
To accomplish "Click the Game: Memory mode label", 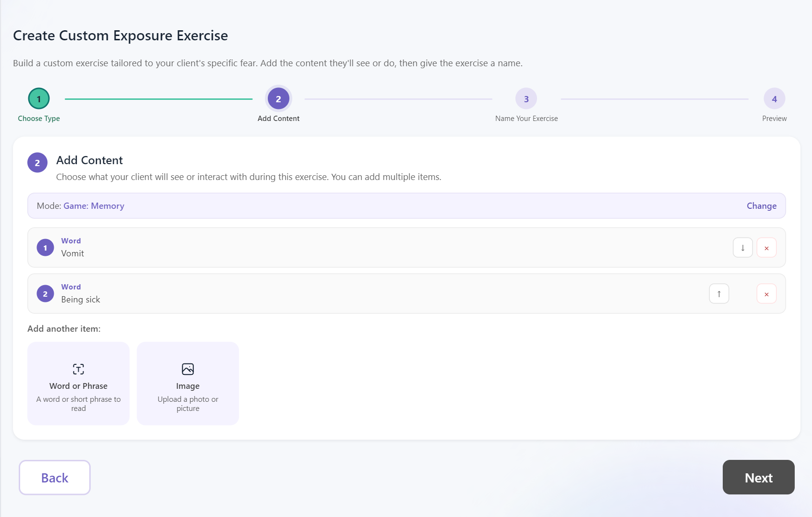I will [x=94, y=206].
